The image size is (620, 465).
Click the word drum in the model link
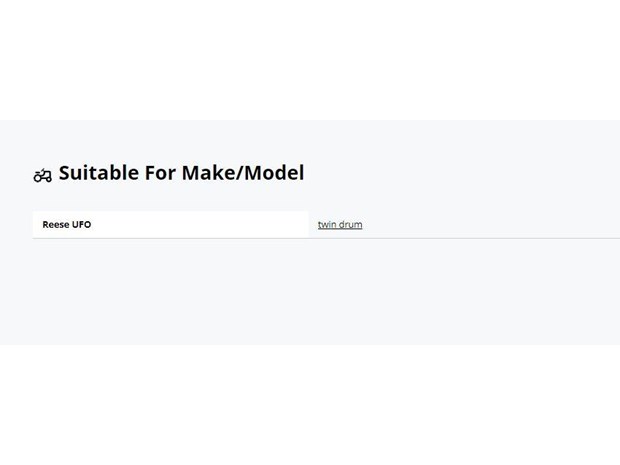351,225
